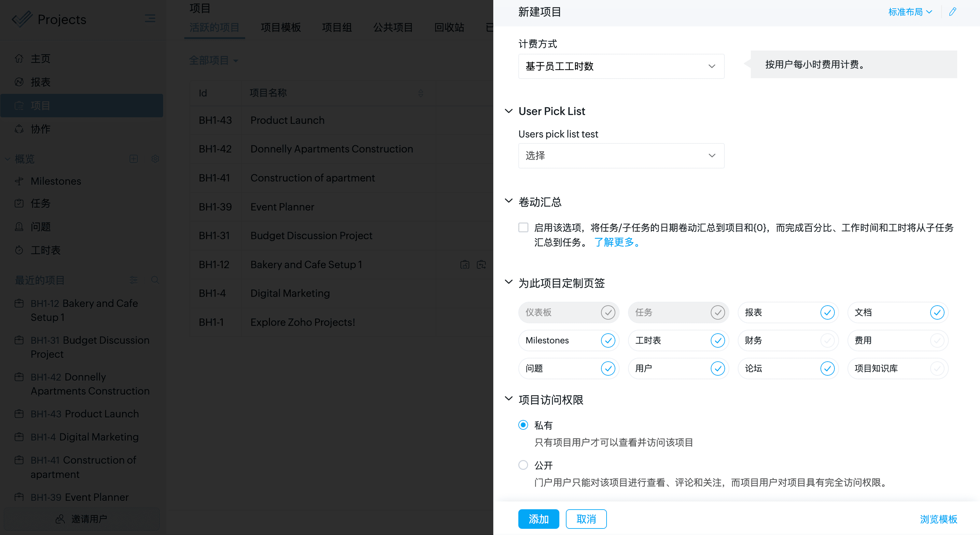This screenshot has height=535, width=980.
Task: Click the 报表 reports sidebar icon
Action: coord(19,82)
